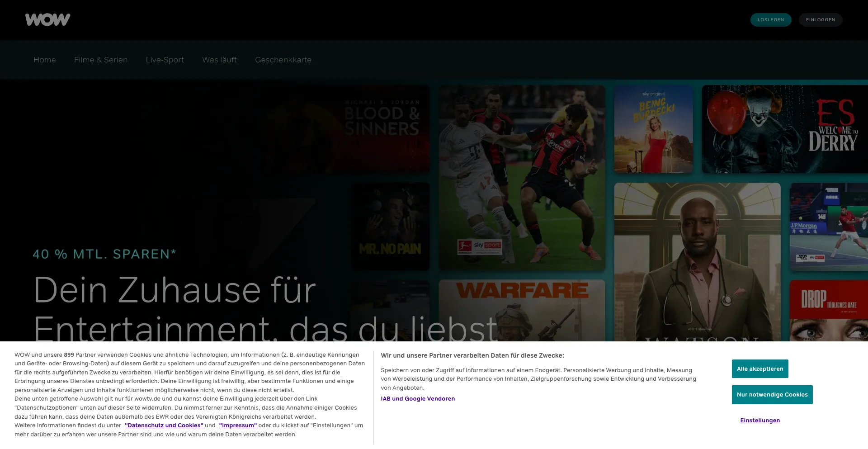This screenshot has height=449, width=868.
Task: Open the Live-Sport section
Action: click(165, 60)
